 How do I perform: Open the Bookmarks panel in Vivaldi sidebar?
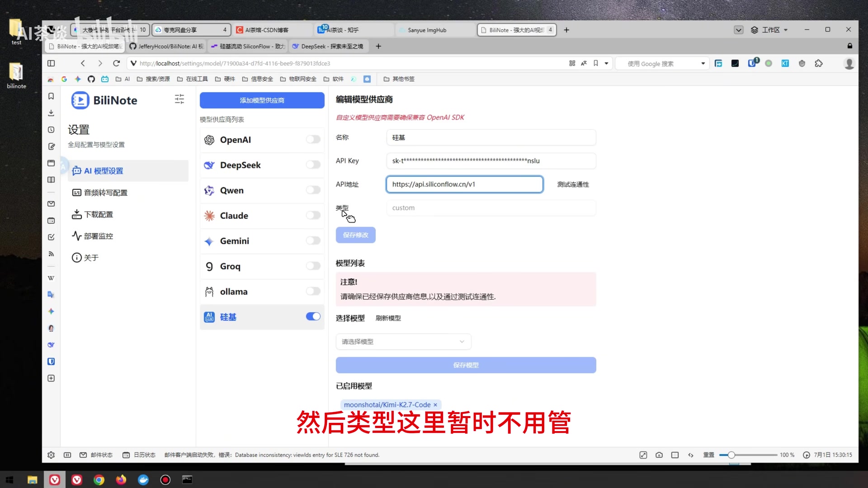51,96
